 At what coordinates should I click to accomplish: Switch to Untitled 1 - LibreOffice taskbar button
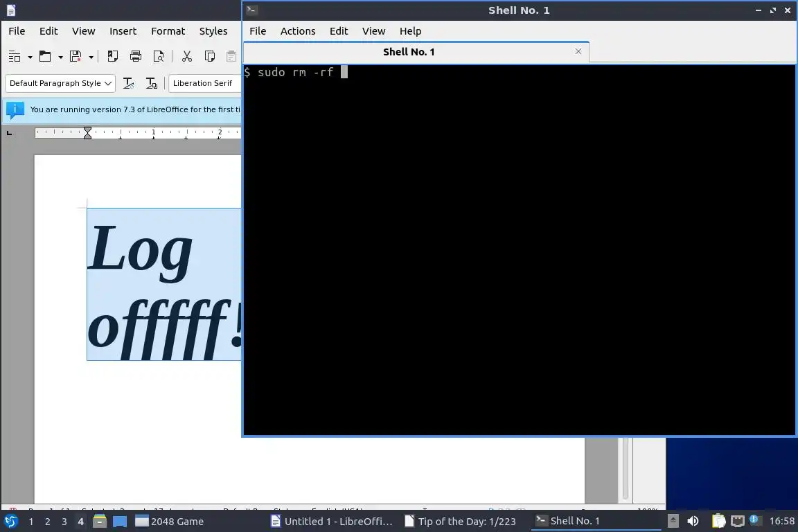point(332,522)
